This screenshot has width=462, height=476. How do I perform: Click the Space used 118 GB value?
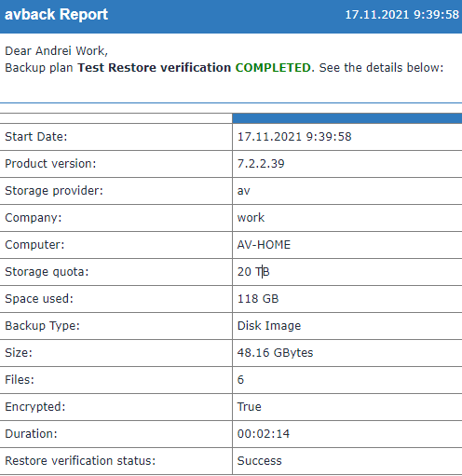[x=258, y=299]
